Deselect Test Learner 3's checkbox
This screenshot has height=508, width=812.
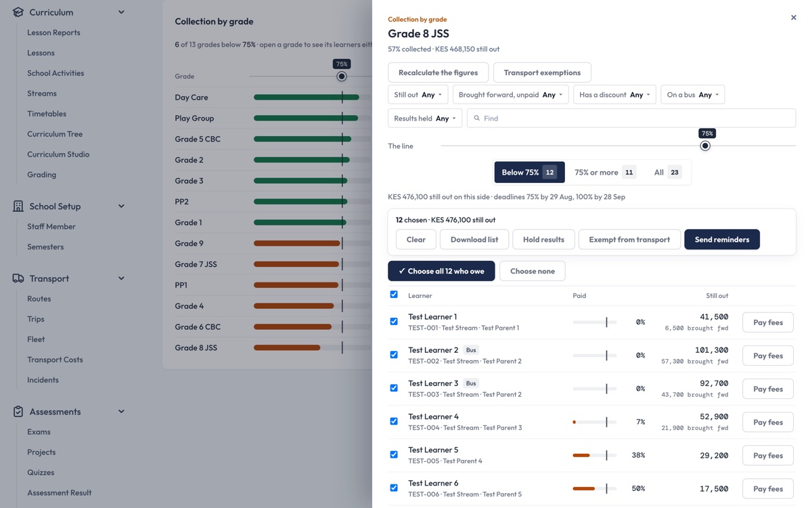[394, 388]
